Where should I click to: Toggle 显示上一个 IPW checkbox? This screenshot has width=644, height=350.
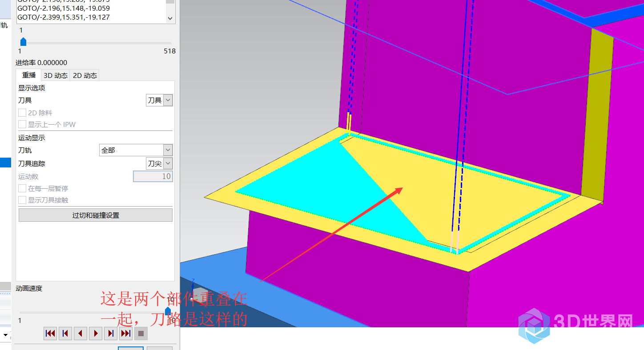[x=22, y=124]
